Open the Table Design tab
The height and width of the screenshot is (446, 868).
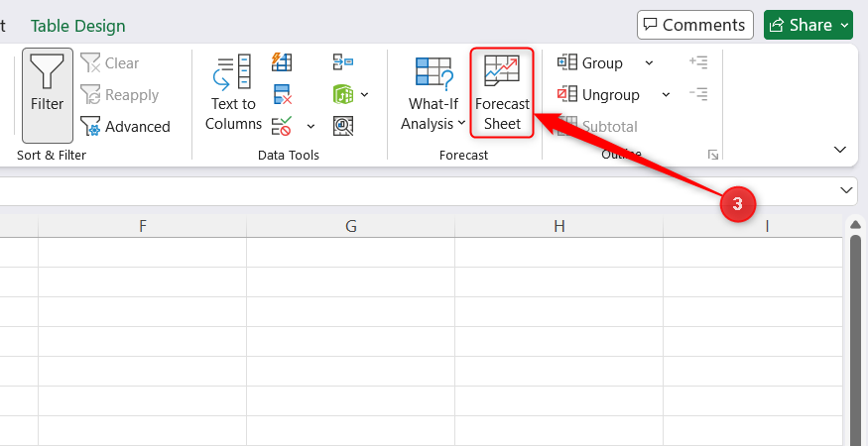point(78,26)
